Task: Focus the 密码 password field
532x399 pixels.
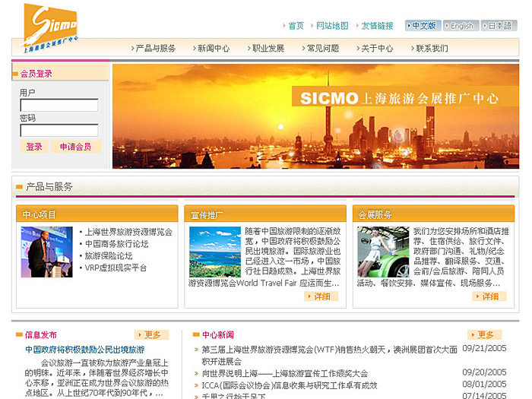Action: (x=59, y=131)
